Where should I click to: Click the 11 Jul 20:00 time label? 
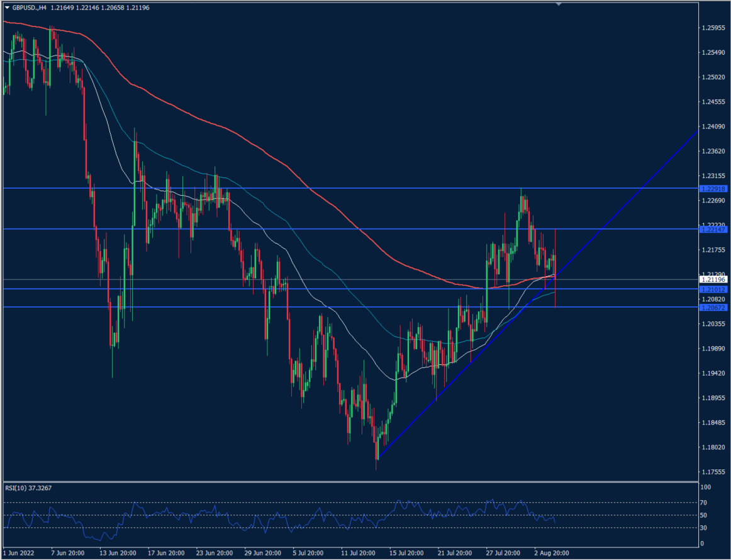click(359, 553)
